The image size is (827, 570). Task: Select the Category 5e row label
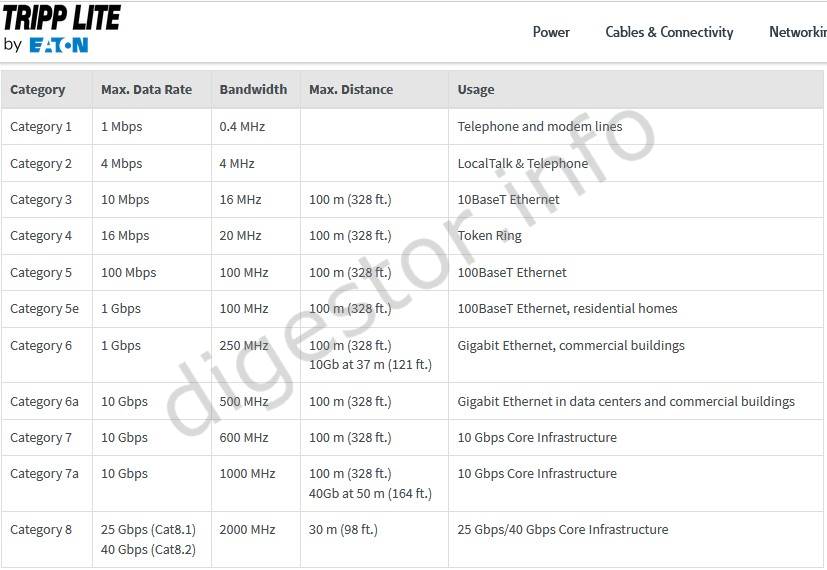click(x=44, y=309)
